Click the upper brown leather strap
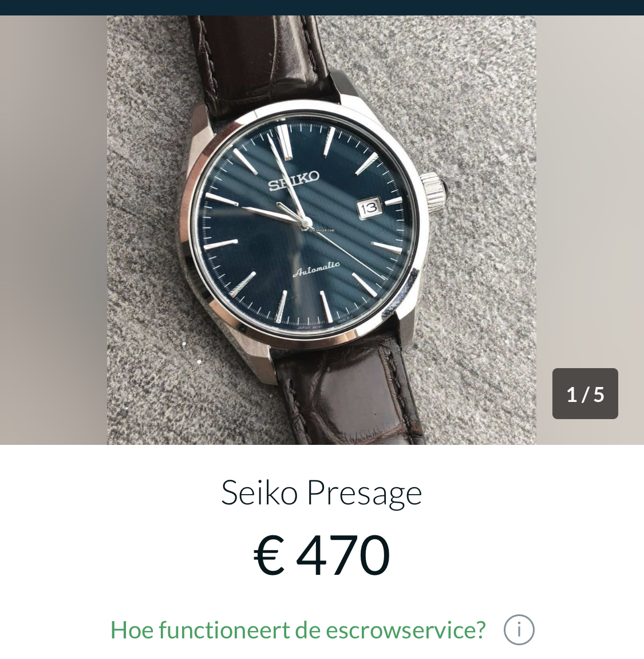 260,59
